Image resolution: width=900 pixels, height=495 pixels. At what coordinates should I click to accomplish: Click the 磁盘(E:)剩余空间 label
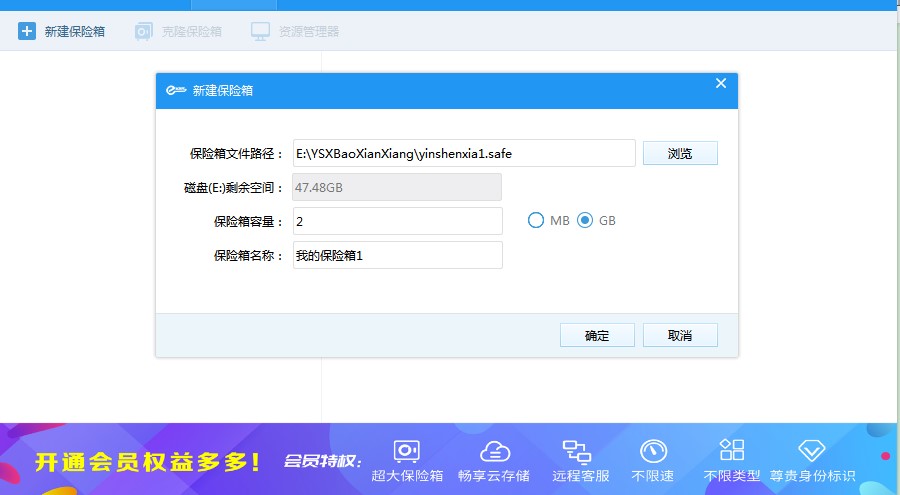coord(233,188)
